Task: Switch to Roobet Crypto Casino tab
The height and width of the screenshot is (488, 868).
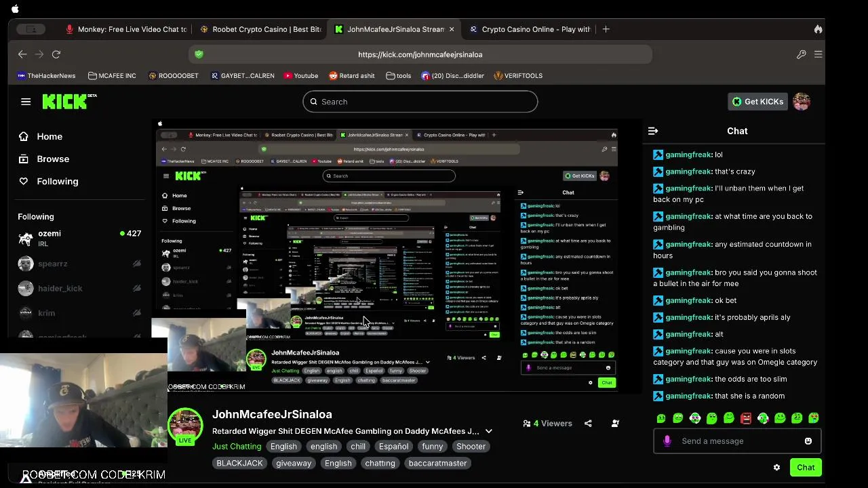Action: tap(261, 29)
